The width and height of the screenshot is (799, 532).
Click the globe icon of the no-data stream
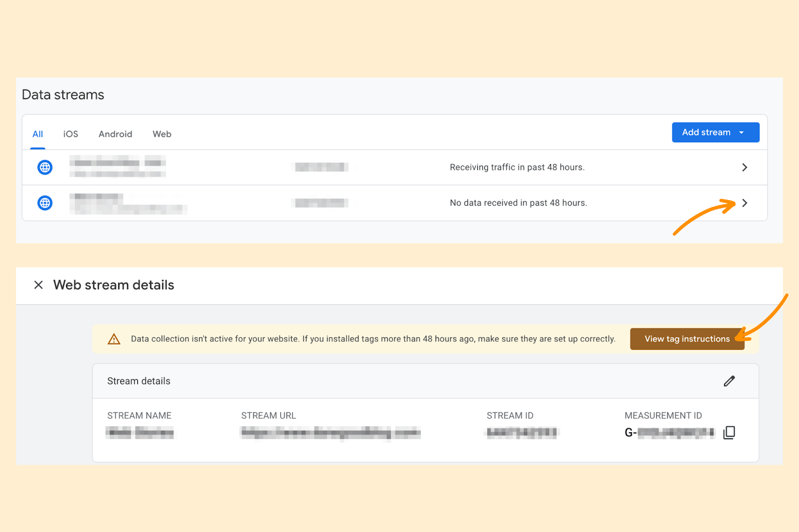45,203
